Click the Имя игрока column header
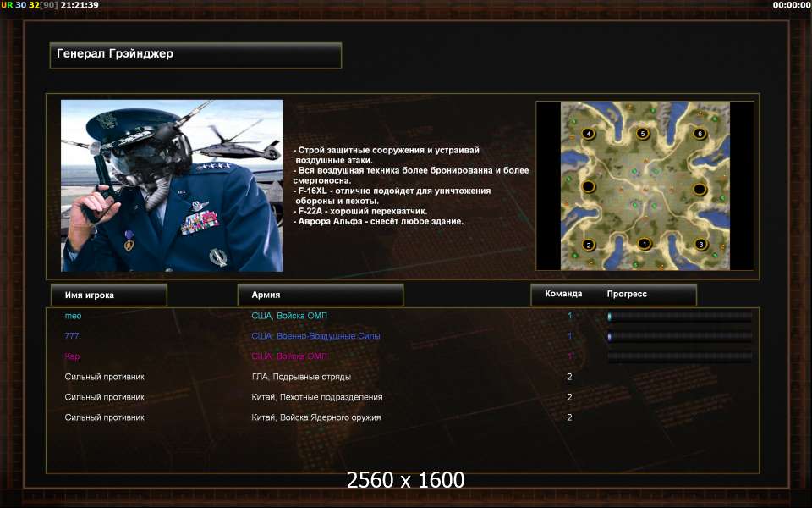Screen dimensions: 812x508 pyautogui.click(x=109, y=295)
